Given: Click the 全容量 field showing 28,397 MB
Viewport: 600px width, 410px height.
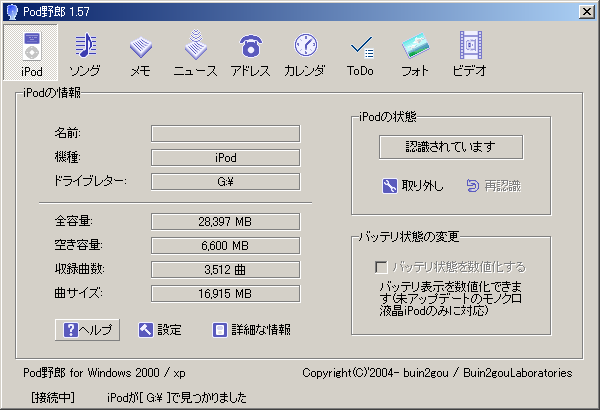Looking at the screenshot, I should (225, 221).
